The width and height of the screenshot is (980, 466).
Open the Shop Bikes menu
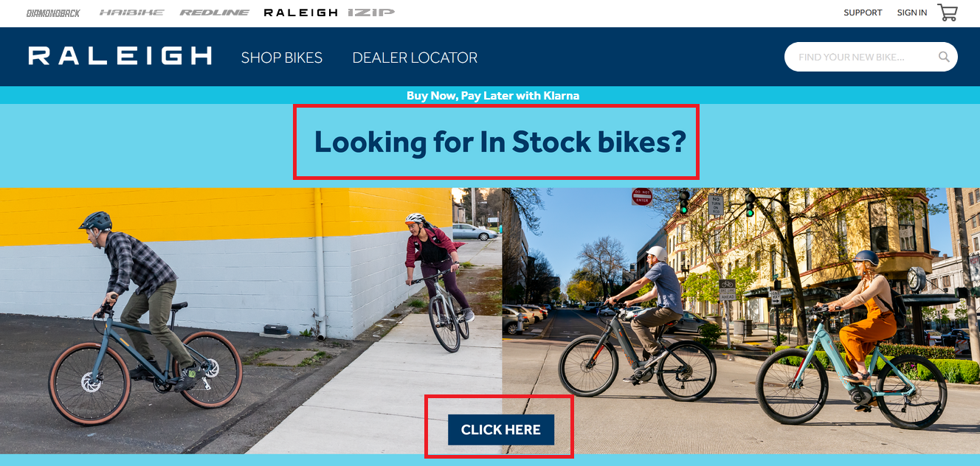pos(282,58)
